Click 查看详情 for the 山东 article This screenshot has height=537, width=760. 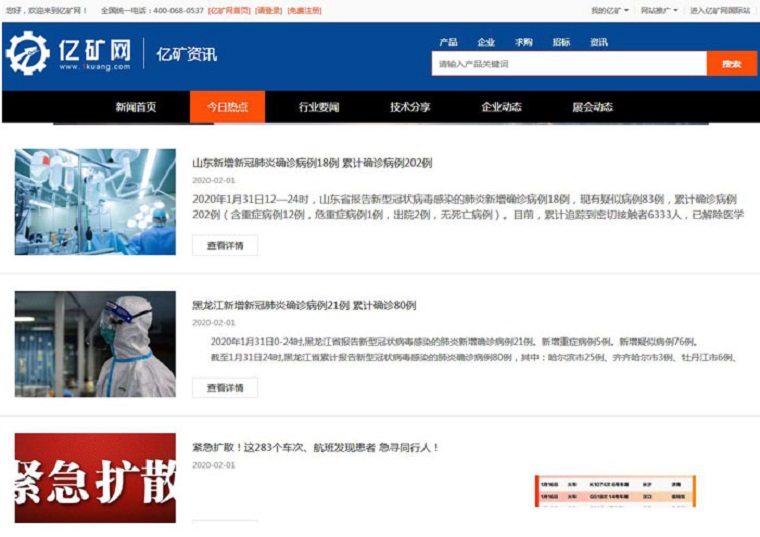tap(225, 245)
